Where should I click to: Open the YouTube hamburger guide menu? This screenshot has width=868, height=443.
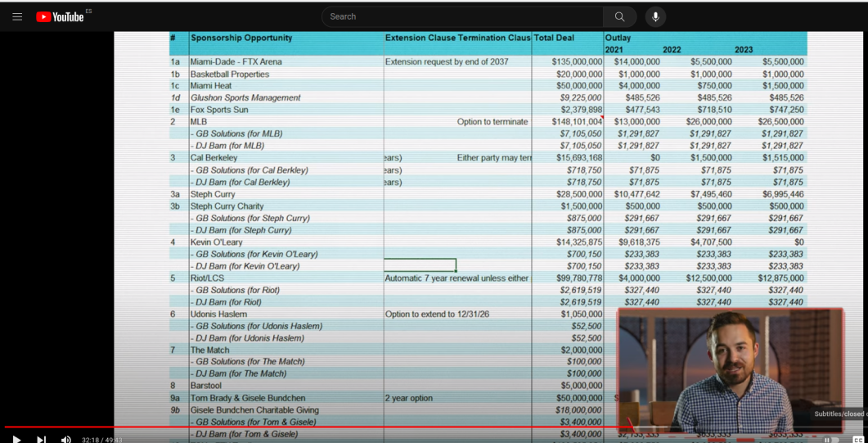tap(17, 16)
